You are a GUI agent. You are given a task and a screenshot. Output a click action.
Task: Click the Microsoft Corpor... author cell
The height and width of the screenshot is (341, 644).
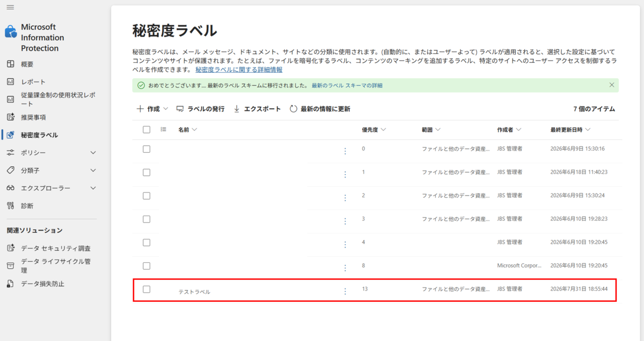(x=519, y=265)
